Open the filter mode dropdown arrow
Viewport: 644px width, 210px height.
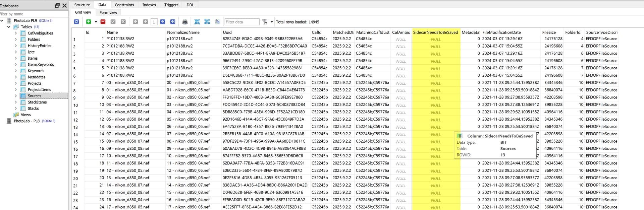(272, 22)
